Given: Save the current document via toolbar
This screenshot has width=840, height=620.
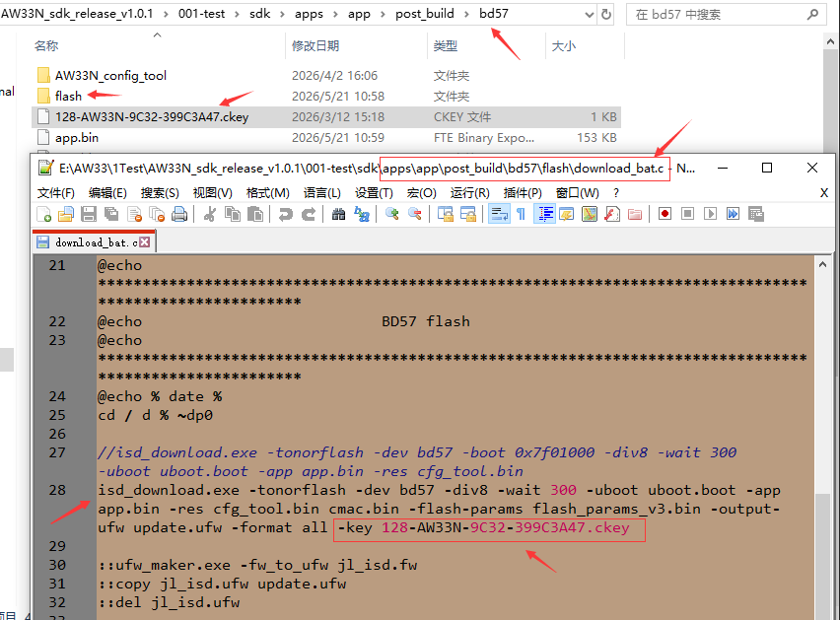Looking at the screenshot, I should [x=89, y=214].
